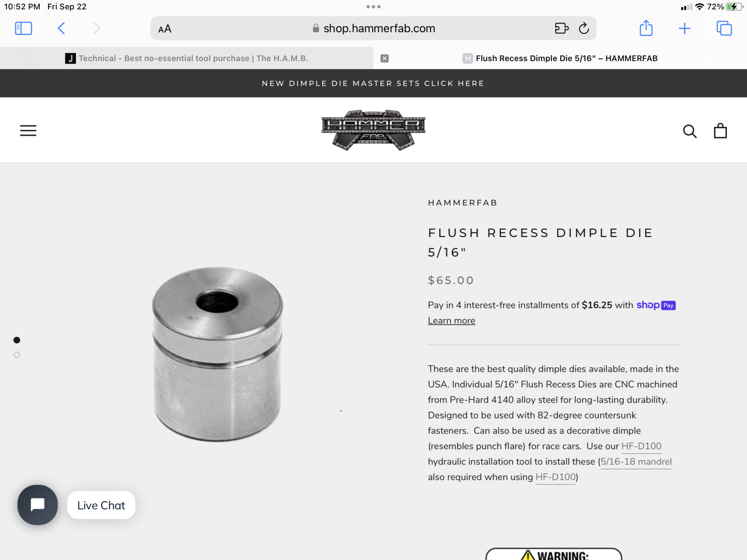The image size is (747, 560).
Task: View the shopping bag
Action: tap(720, 131)
